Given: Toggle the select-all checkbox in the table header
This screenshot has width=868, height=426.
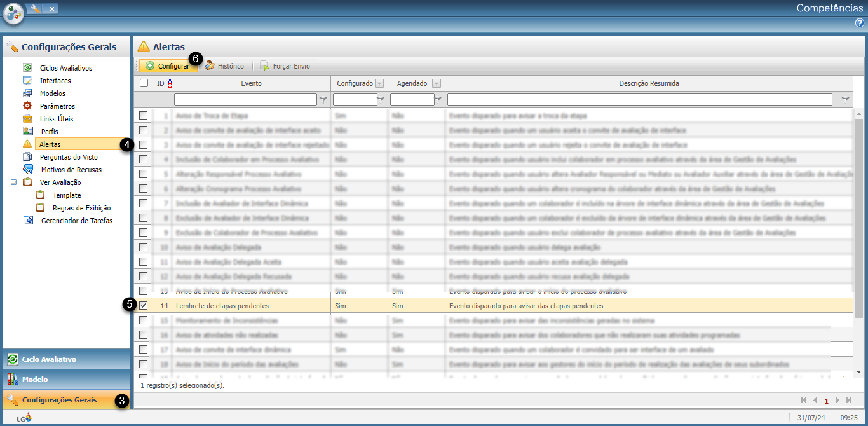Looking at the screenshot, I should pyautogui.click(x=144, y=83).
